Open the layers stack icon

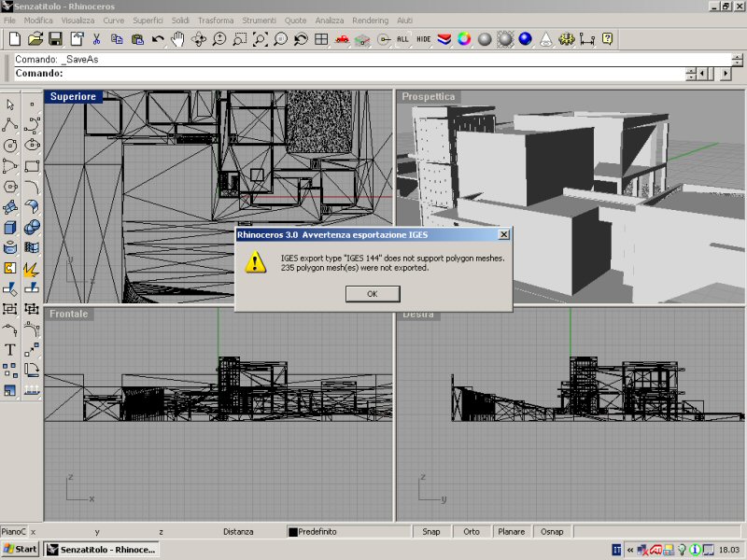(x=444, y=39)
